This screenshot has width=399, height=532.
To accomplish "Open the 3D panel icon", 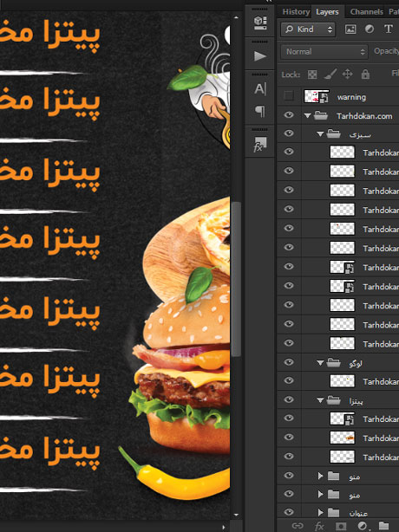I will point(260,23).
